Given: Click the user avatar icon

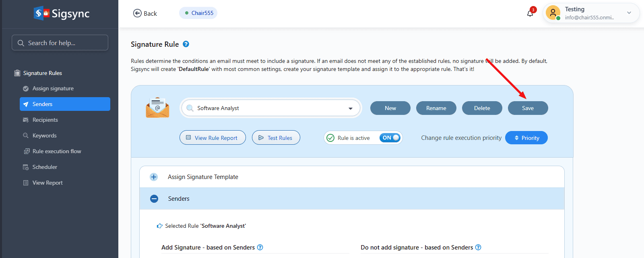Looking at the screenshot, I should pos(553,13).
